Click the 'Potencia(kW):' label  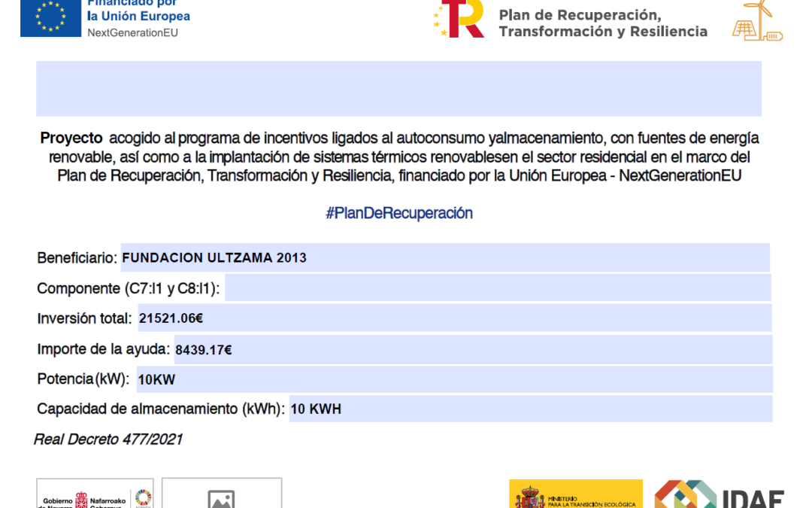[x=83, y=379]
